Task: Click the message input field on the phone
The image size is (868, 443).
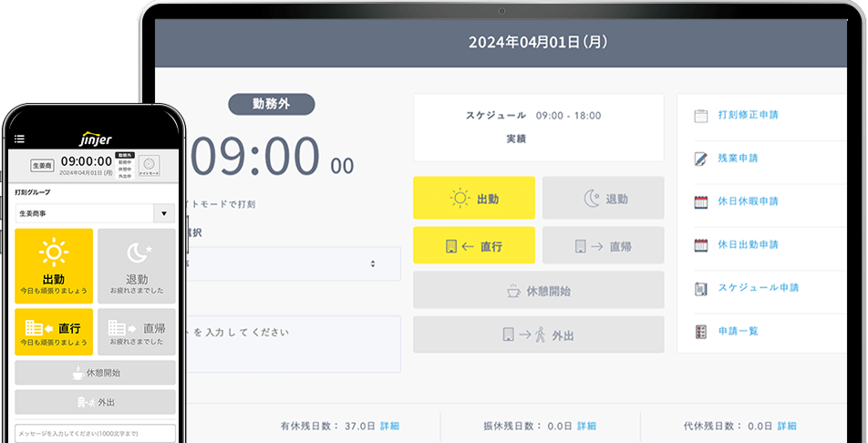Action: pyautogui.click(x=95, y=434)
